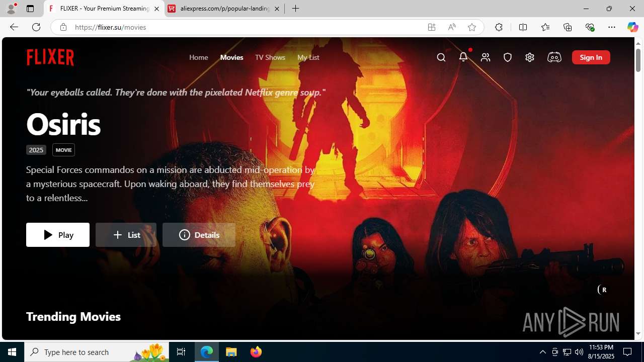This screenshot has width=644, height=362.
Task: Click the Windows taskbar search box
Action: click(97, 352)
